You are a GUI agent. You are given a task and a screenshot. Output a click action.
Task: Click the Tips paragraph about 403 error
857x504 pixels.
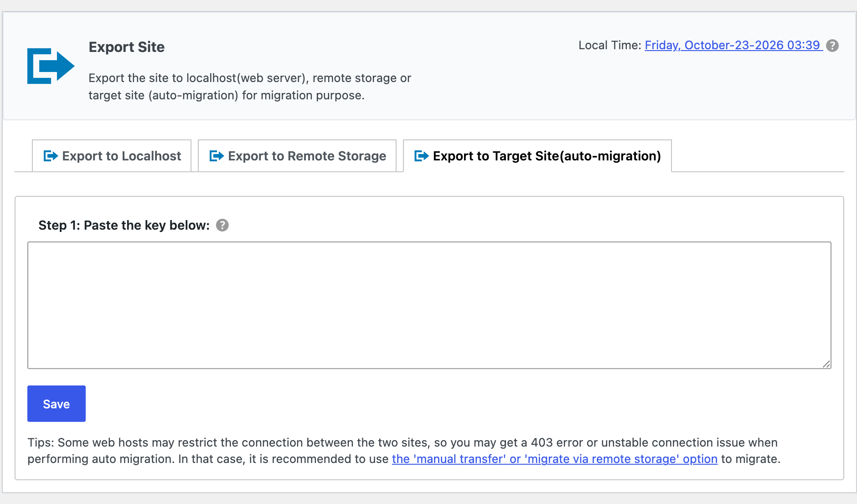(404, 451)
